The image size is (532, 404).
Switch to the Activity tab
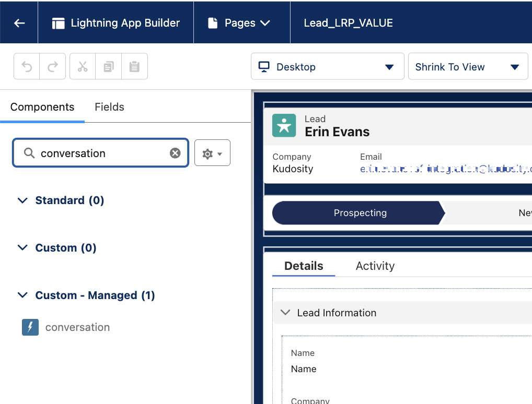point(375,266)
